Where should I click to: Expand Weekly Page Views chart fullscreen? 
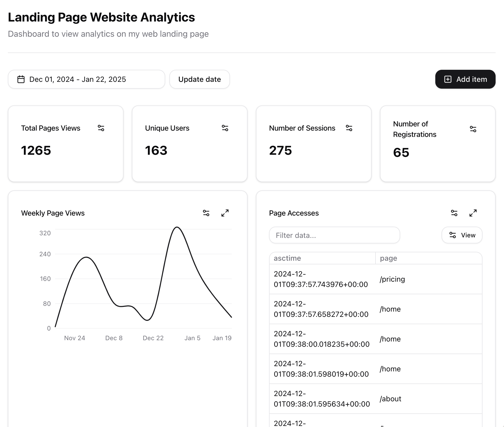[225, 213]
